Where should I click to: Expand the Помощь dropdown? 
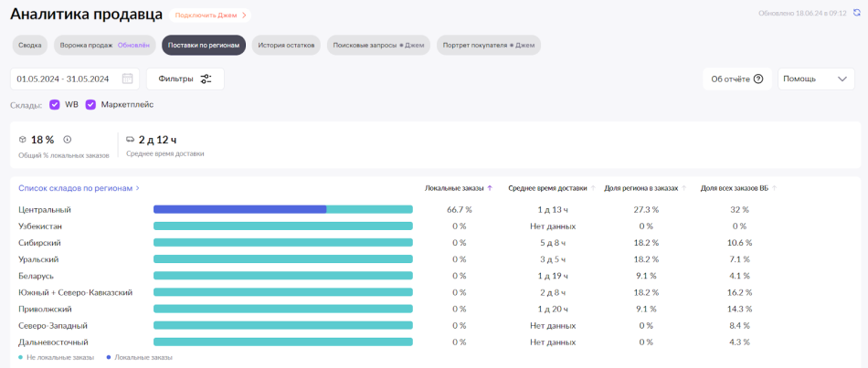click(x=816, y=79)
